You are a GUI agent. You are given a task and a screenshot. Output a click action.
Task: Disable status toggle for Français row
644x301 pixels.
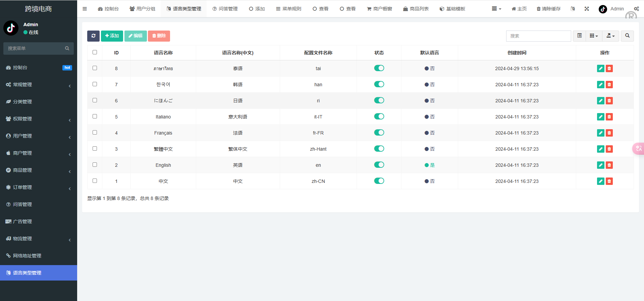coord(379,133)
